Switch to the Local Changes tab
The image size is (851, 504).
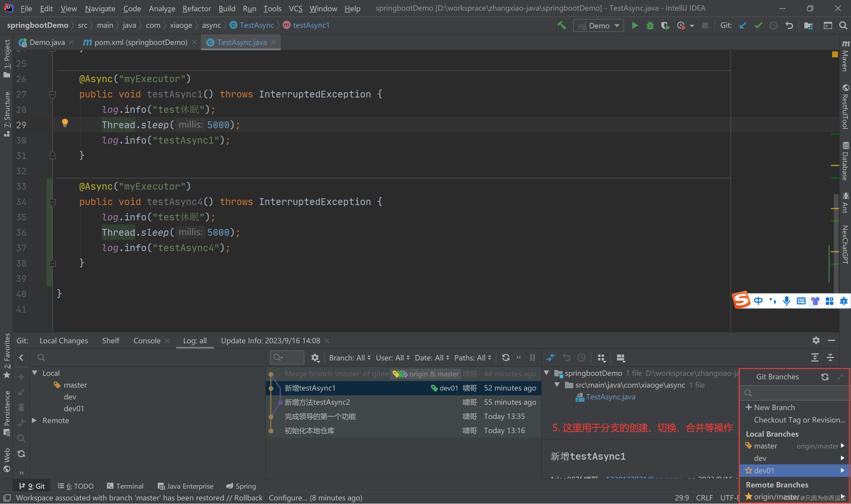[x=64, y=341]
